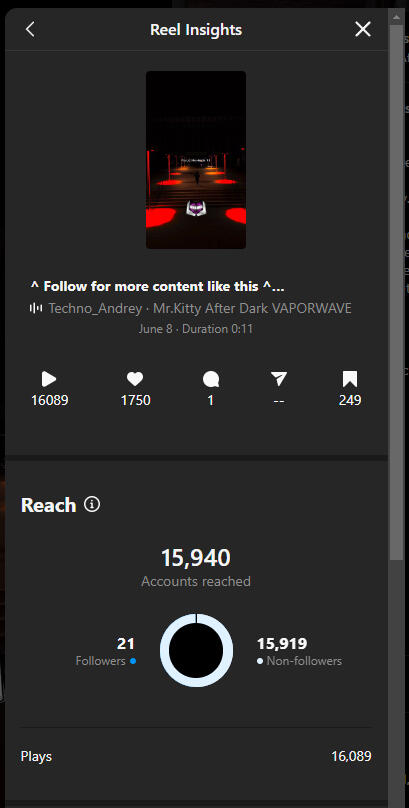The width and height of the screenshot is (409, 808).
Task: Click the Reel Insights title header
Action: (196, 30)
